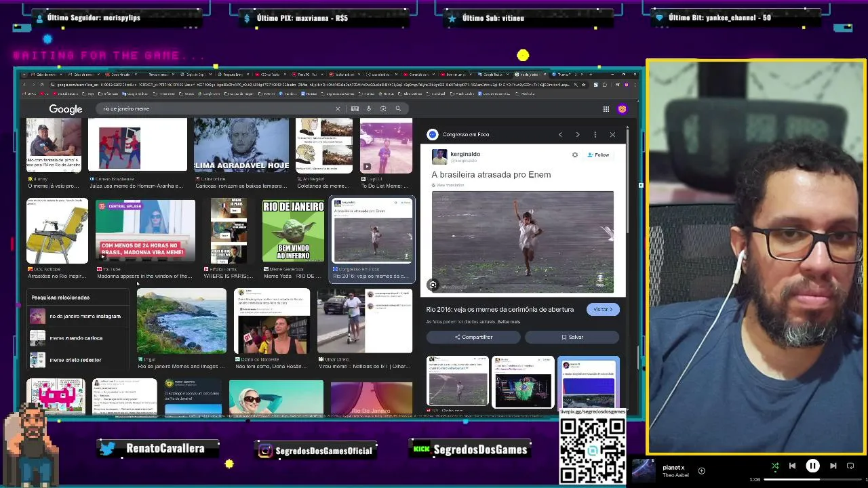
Task: Select the Spider-Man meme thumbnail
Action: click(x=138, y=145)
